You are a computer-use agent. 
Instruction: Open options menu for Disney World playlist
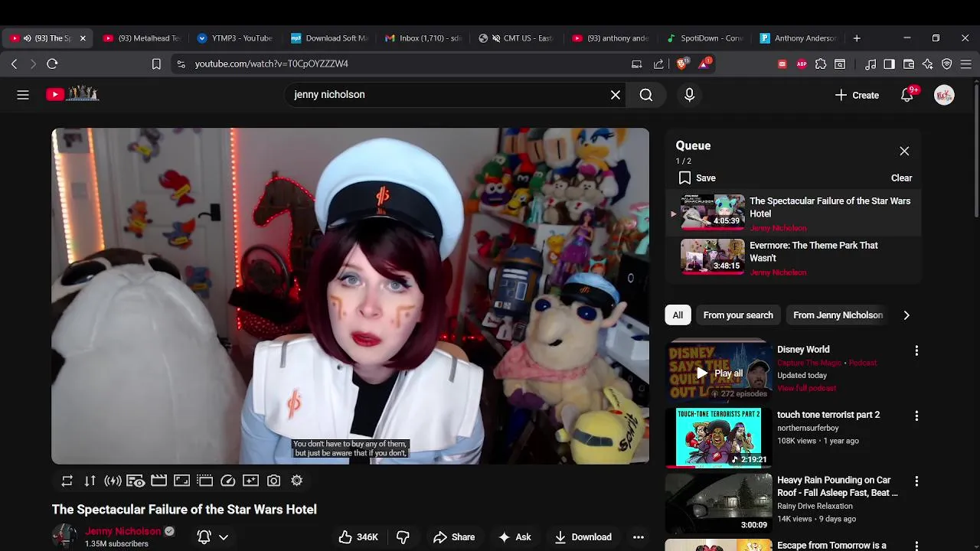(x=916, y=350)
